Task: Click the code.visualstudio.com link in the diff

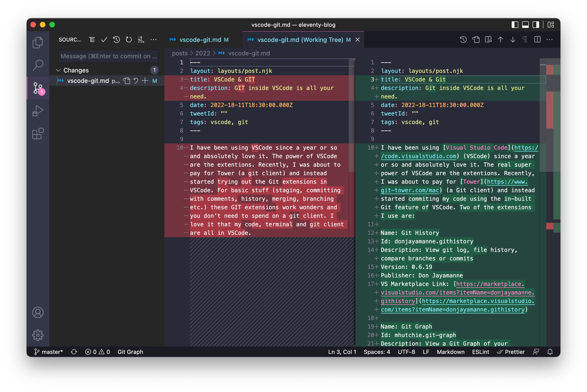Action: [418, 156]
